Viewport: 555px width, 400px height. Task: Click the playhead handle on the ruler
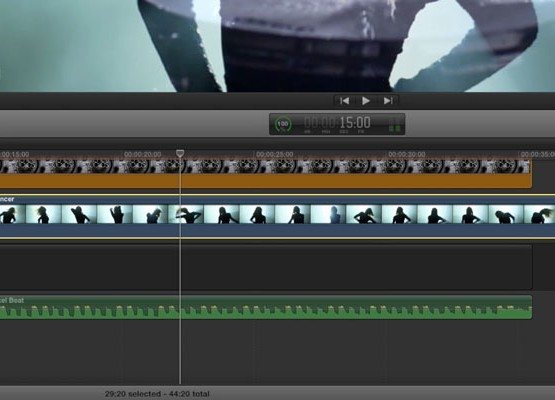click(x=180, y=153)
